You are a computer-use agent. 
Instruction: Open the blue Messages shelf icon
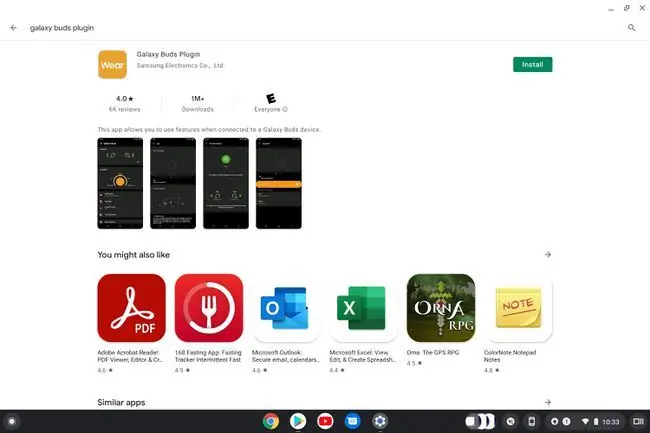tap(352, 421)
